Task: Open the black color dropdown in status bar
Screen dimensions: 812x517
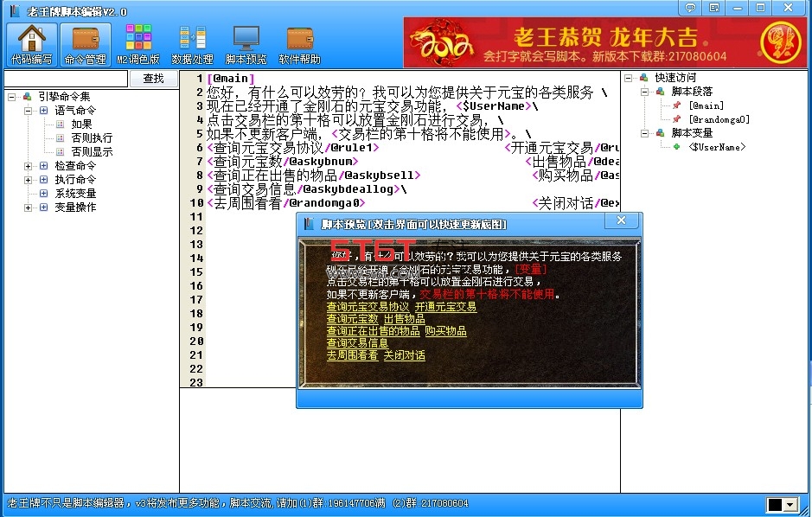Action: (x=782, y=505)
